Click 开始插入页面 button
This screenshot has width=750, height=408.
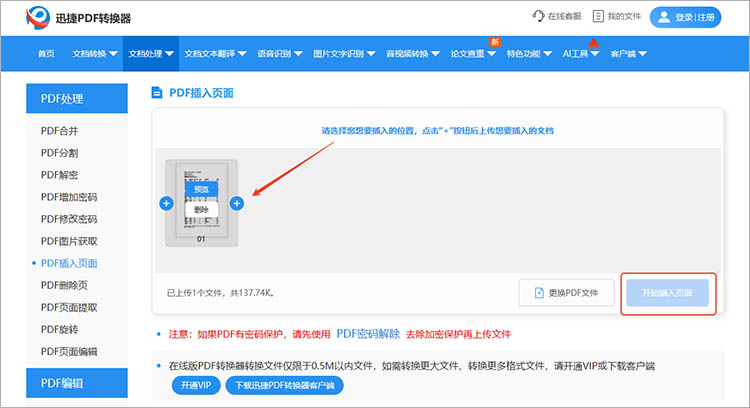(668, 293)
